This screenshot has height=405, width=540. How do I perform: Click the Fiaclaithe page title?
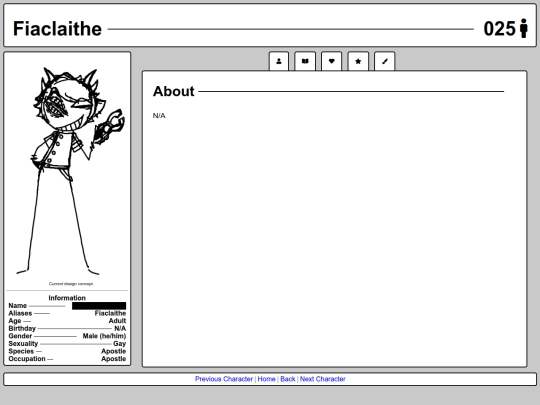57,29
